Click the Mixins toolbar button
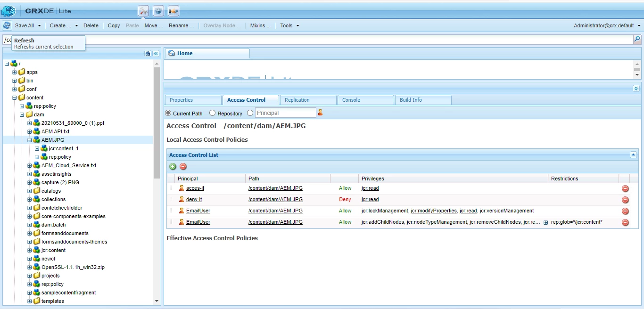 pos(261,25)
